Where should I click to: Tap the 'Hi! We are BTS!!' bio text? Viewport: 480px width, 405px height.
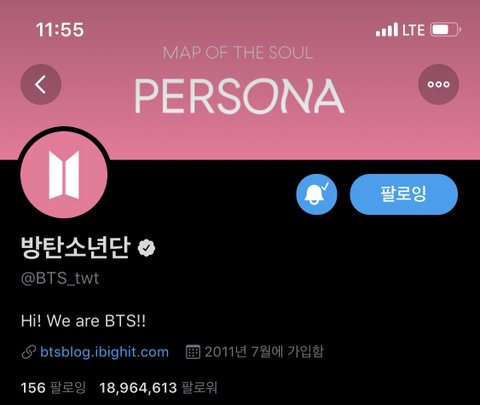click(83, 321)
